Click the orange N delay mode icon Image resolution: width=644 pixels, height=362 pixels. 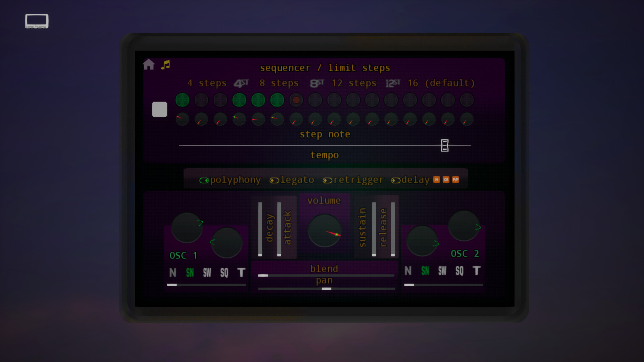tap(436, 180)
